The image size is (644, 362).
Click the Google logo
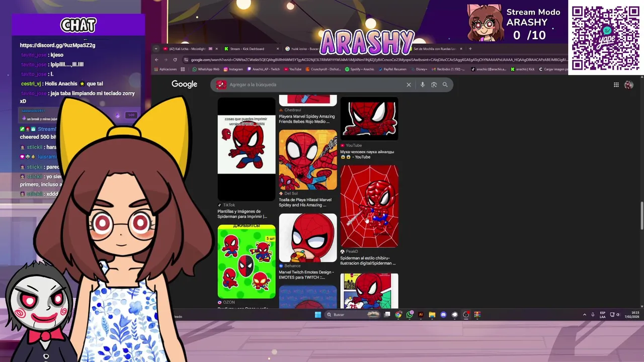[184, 84]
